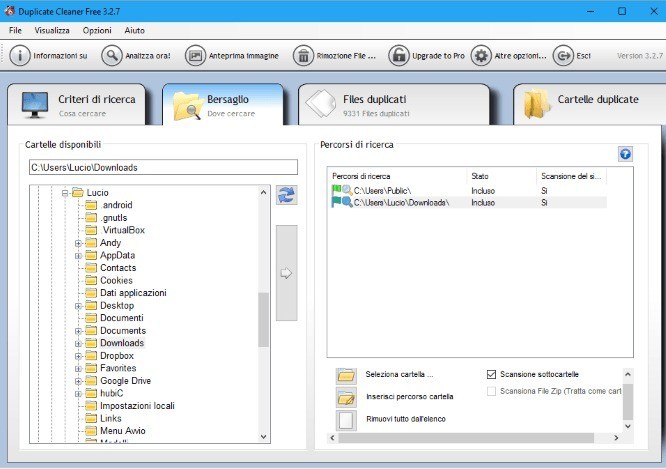Click the blue help question mark icon
The width and height of the screenshot is (666, 469).
pos(625,154)
